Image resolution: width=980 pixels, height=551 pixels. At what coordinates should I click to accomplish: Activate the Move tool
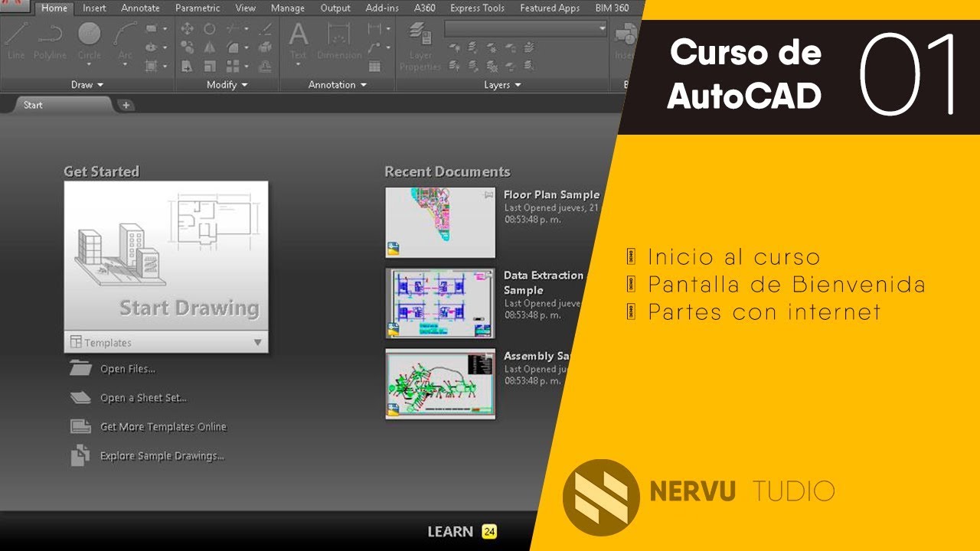[188, 29]
